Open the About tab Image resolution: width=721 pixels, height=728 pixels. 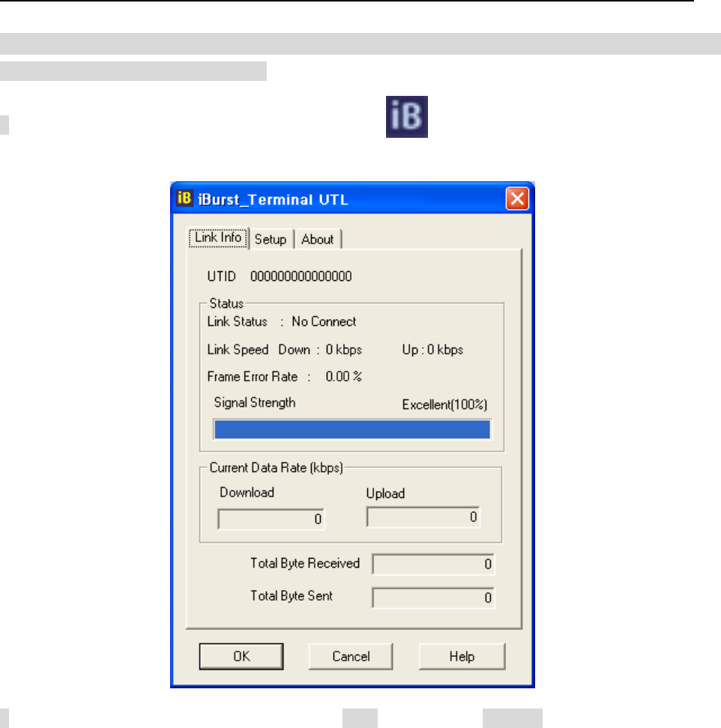point(317,240)
